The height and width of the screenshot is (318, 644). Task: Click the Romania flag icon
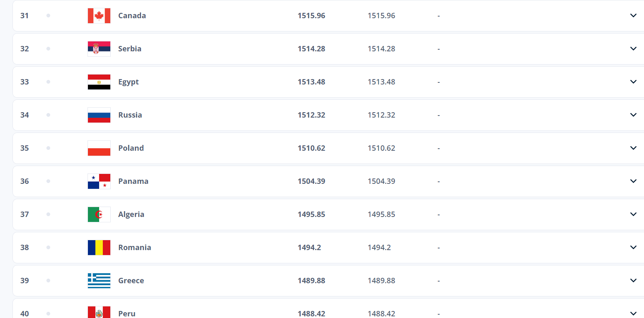pos(99,248)
